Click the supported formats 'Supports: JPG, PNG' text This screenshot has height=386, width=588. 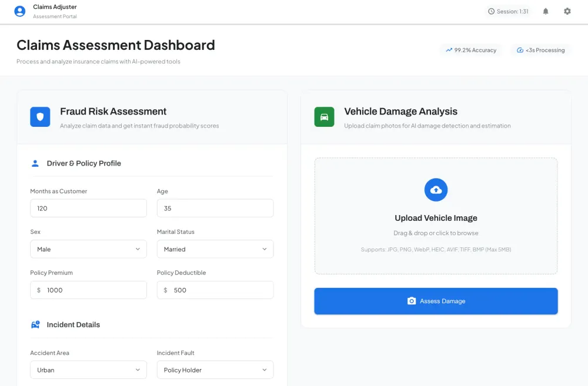click(436, 249)
